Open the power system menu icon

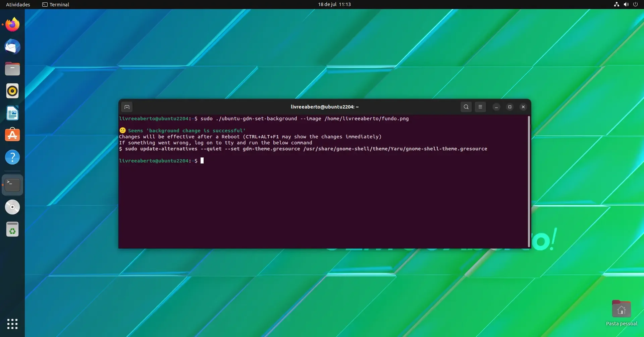click(x=635, y=4)
